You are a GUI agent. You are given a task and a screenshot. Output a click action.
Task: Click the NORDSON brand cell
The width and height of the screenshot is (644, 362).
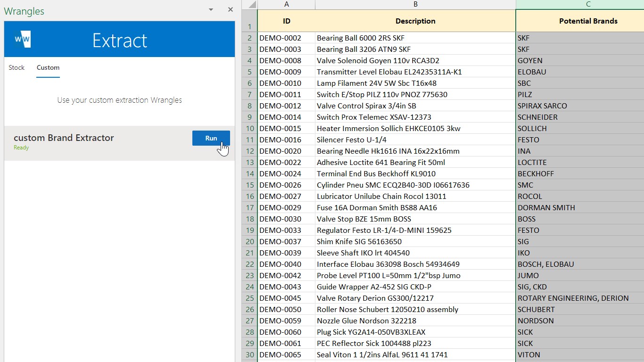pos(580,321)
